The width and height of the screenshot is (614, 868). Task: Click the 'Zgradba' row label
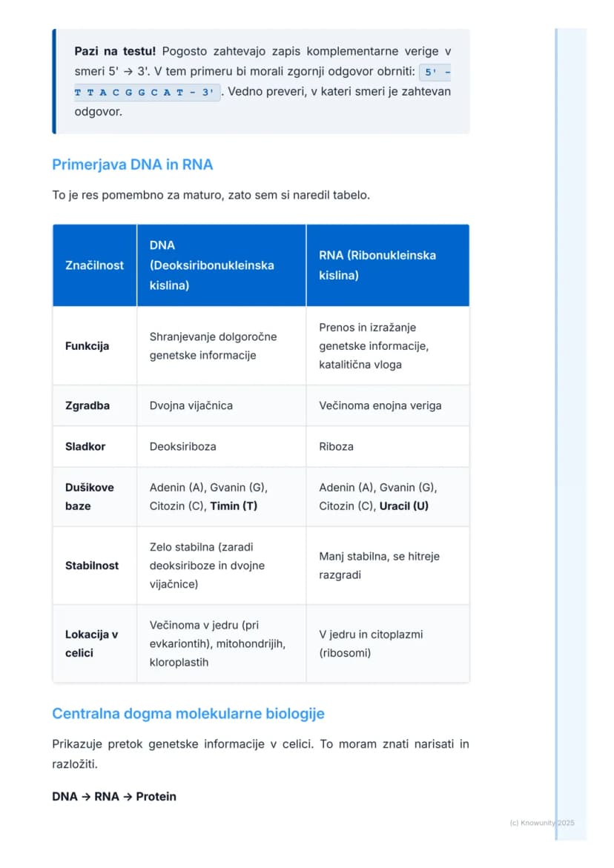(88, 405)
